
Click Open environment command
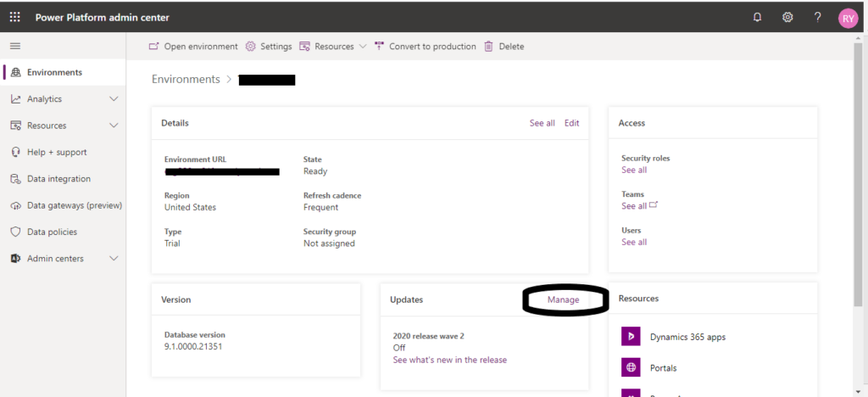pos(193,47)
